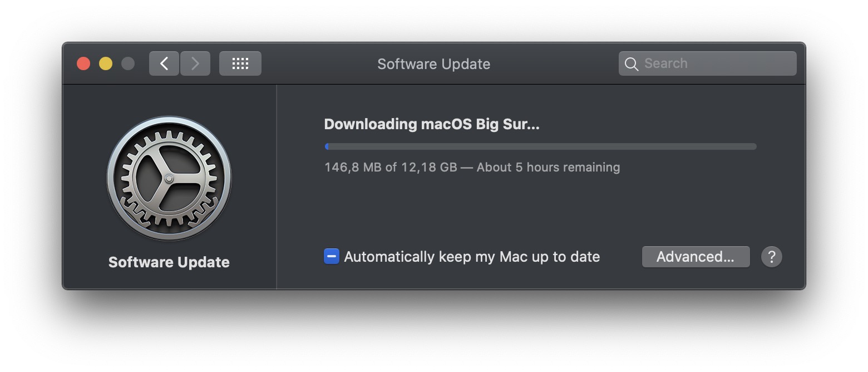Viewport: 868px width, 372px height.
Task: Open the Advanced... options
Action: click(x=696, y=257)
